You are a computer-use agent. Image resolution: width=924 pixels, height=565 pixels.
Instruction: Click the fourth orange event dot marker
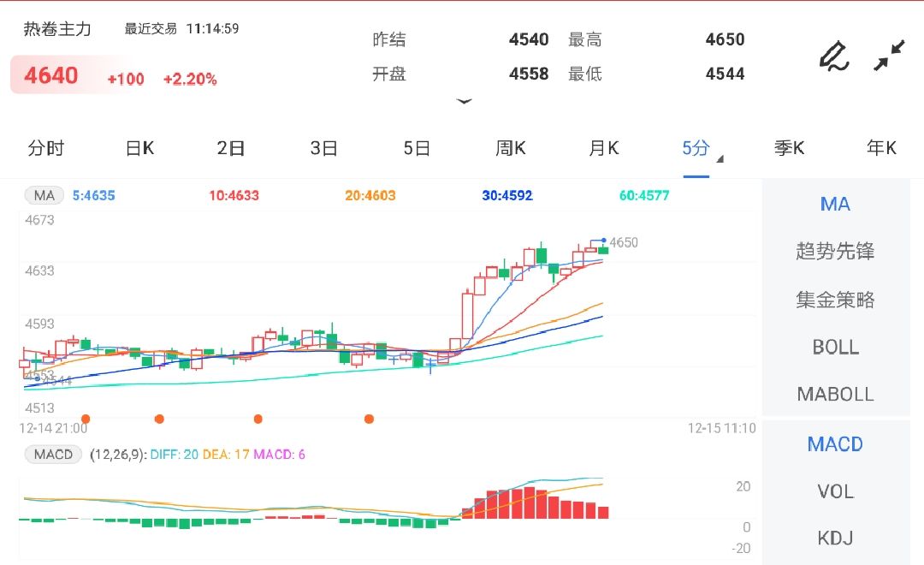369,419
